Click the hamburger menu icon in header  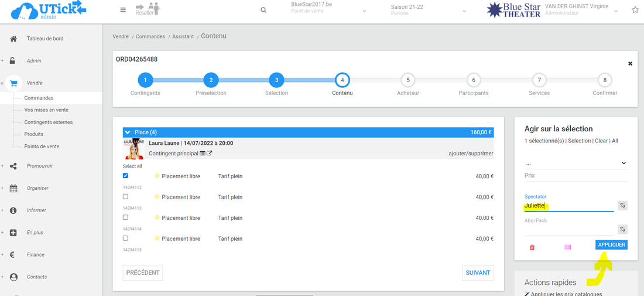123,10
